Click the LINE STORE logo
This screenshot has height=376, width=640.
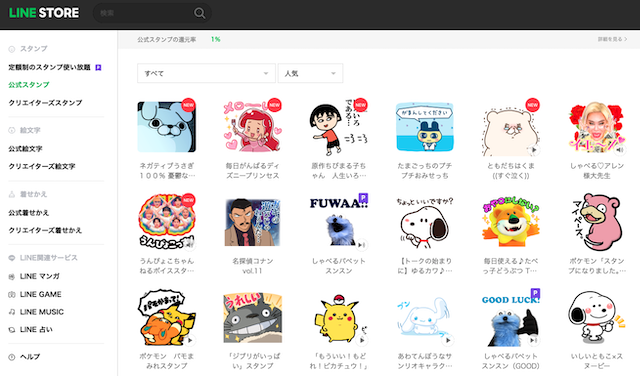44,13
